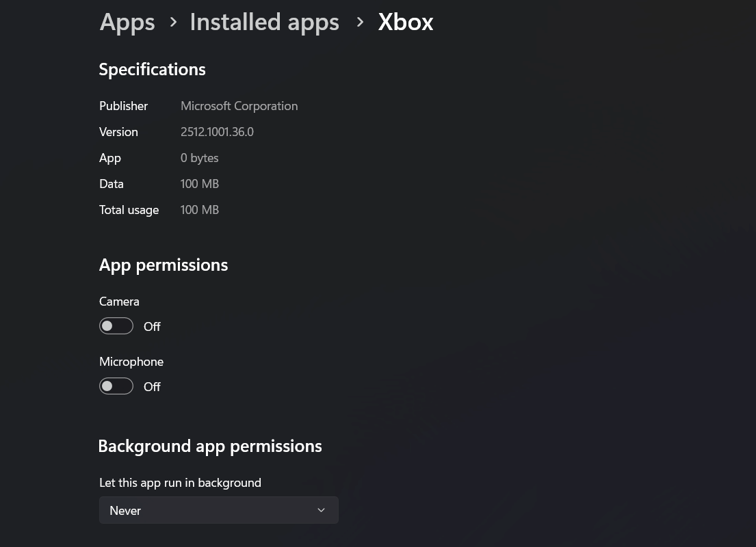Click the Specifications section heading
Image resolution: width=756 pixels, height=547 pixels.
tap(152, 69)
